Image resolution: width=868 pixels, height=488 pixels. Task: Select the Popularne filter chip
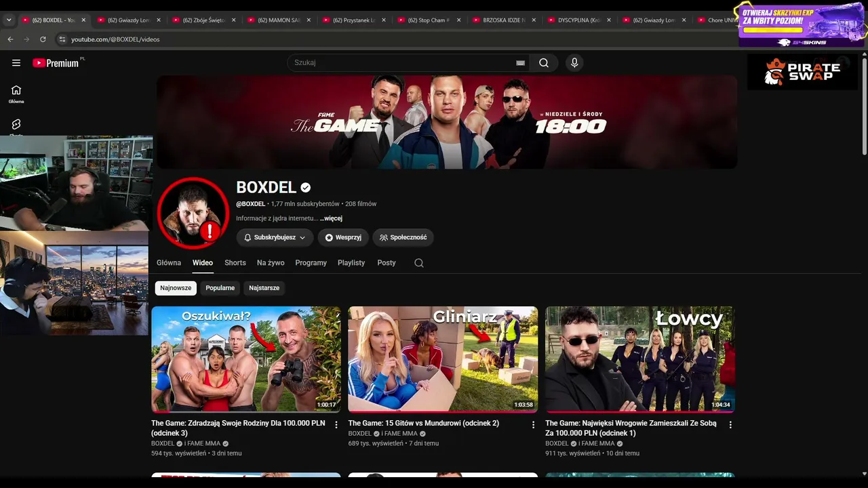click(220, 288)
